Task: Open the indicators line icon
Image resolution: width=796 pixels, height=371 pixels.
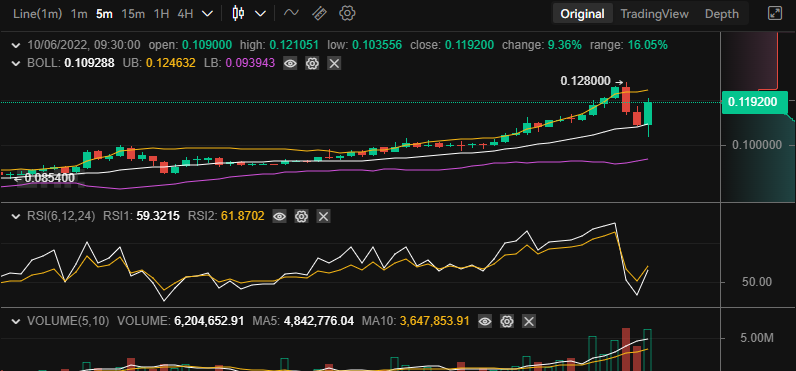Action: (291, 13)
